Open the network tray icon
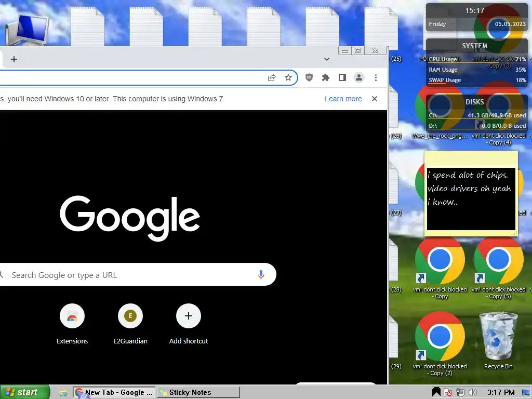 (x=460, y=393)
